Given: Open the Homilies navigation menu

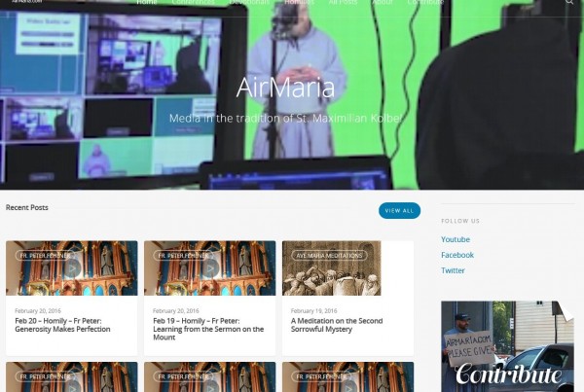Looking at the screenshot, I should pos(298,3).
